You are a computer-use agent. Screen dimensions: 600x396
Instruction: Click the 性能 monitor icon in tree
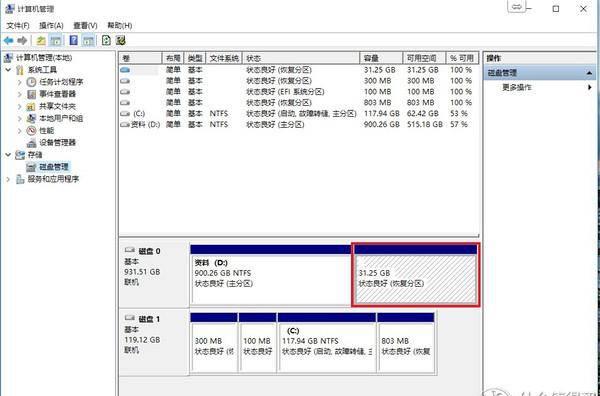pos(31,130)
